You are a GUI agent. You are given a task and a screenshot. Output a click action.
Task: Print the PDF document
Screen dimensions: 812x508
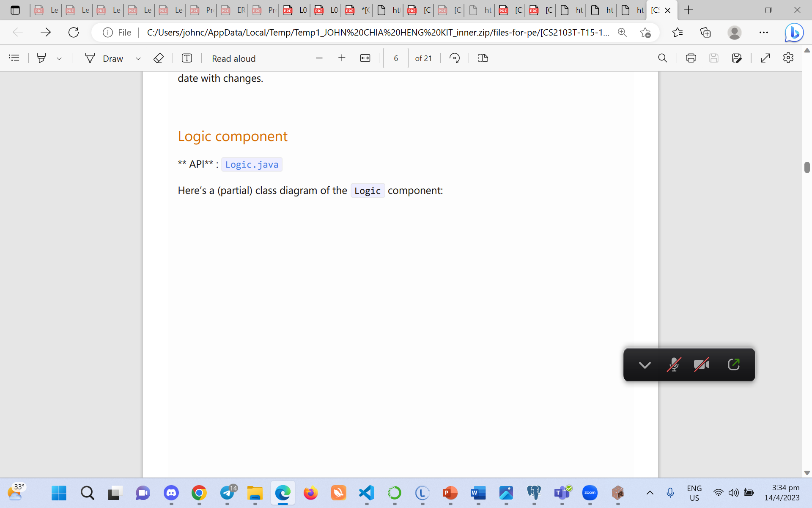click(691, 58)
